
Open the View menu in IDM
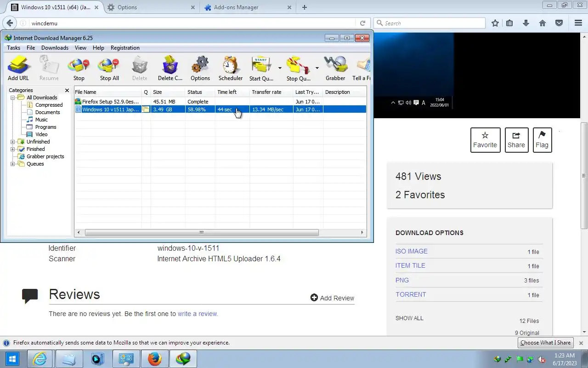tap(80, 48)
